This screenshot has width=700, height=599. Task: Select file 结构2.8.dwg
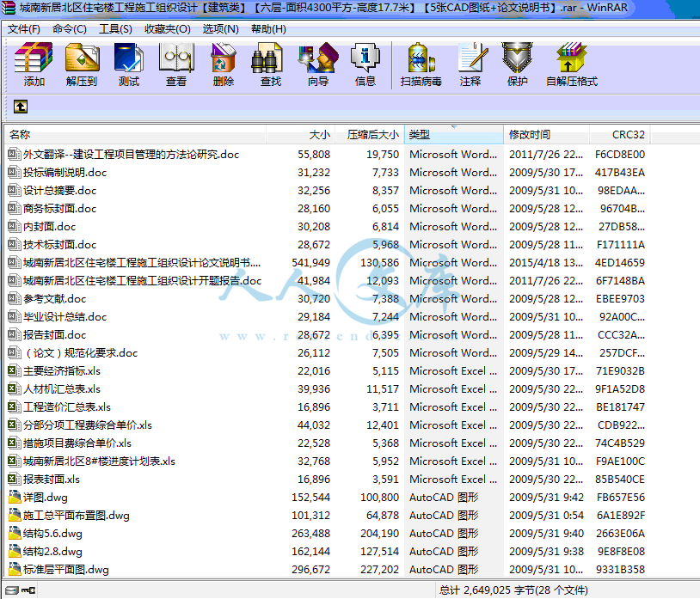tap(52, 551)
